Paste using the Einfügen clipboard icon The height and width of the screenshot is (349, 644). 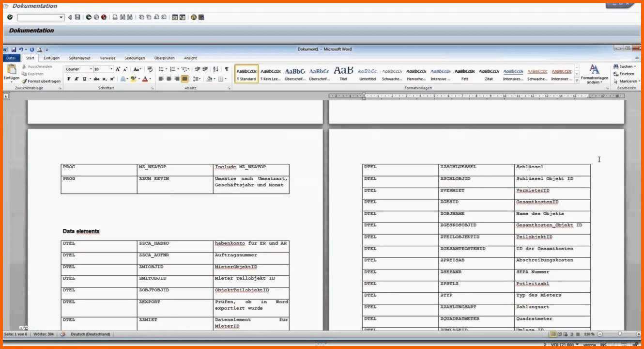pyautogui.click(x=11, y=70)
